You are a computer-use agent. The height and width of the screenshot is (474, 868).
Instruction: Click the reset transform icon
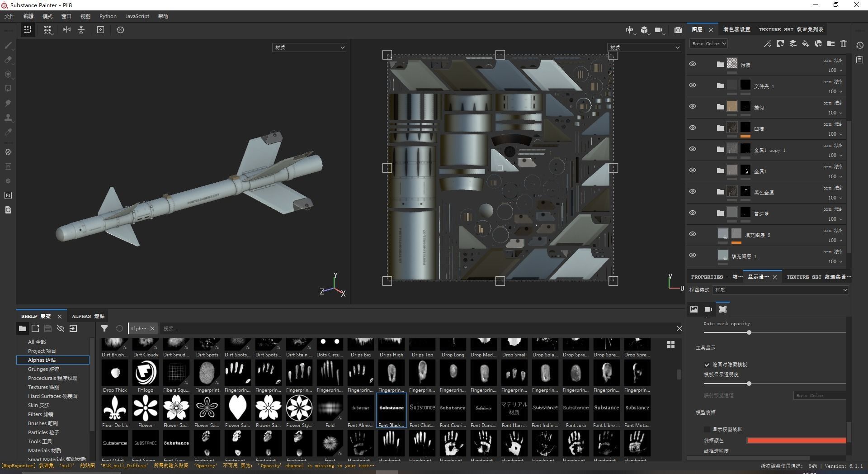(120, 30)
